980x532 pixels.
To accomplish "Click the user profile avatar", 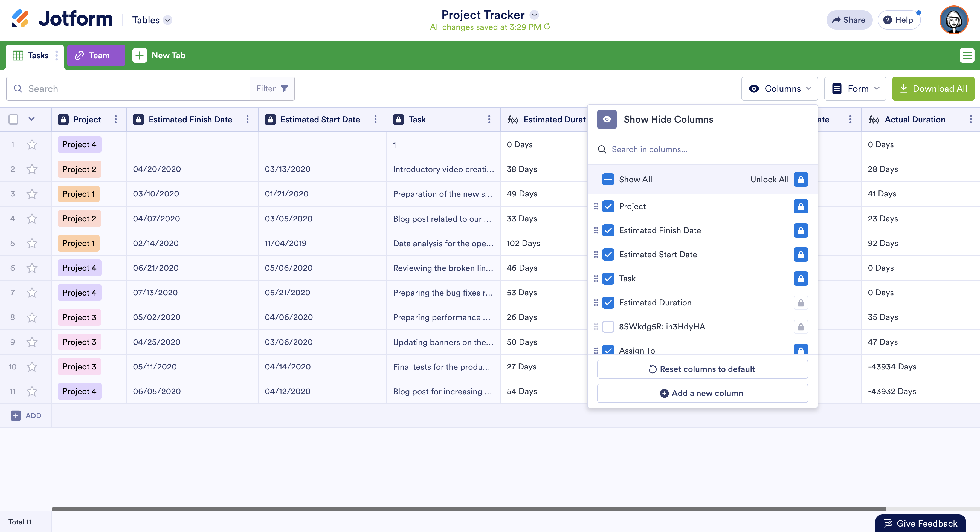I will 953,20.
